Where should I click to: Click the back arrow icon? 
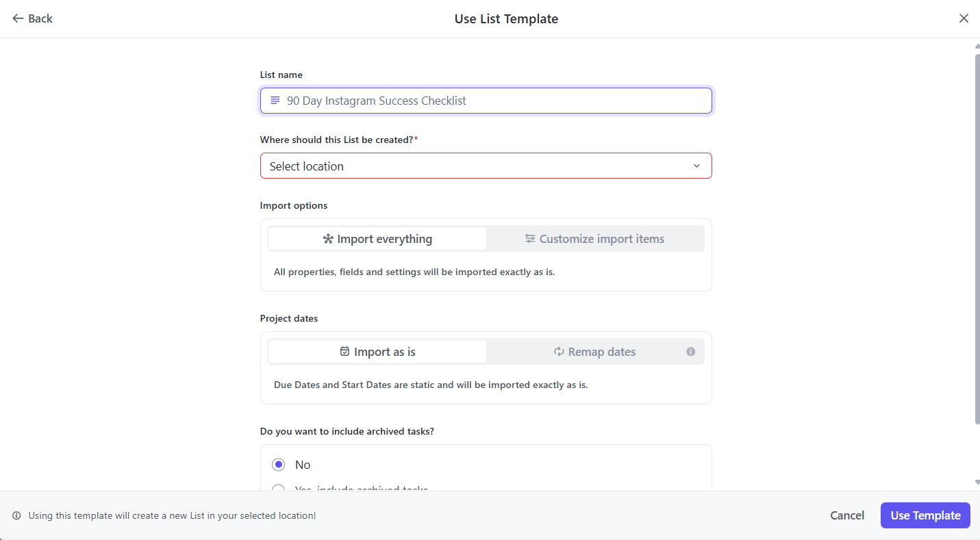click(18, 18)
